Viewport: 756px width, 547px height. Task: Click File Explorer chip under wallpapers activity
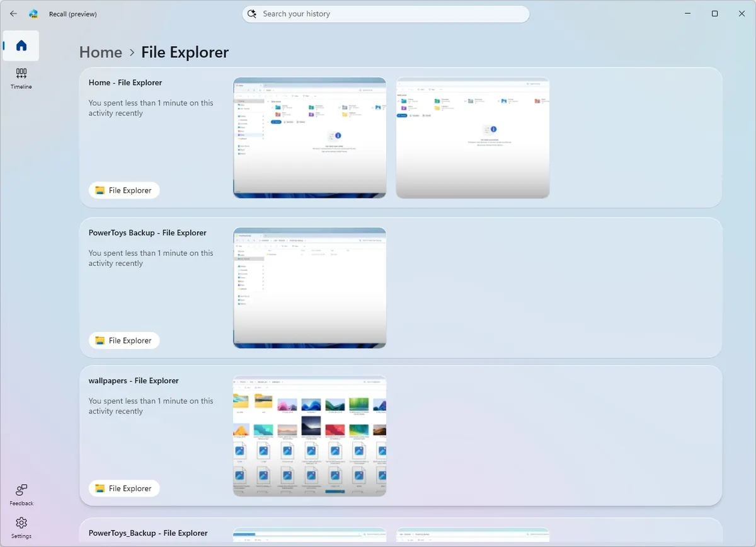(x=124, y=488)
